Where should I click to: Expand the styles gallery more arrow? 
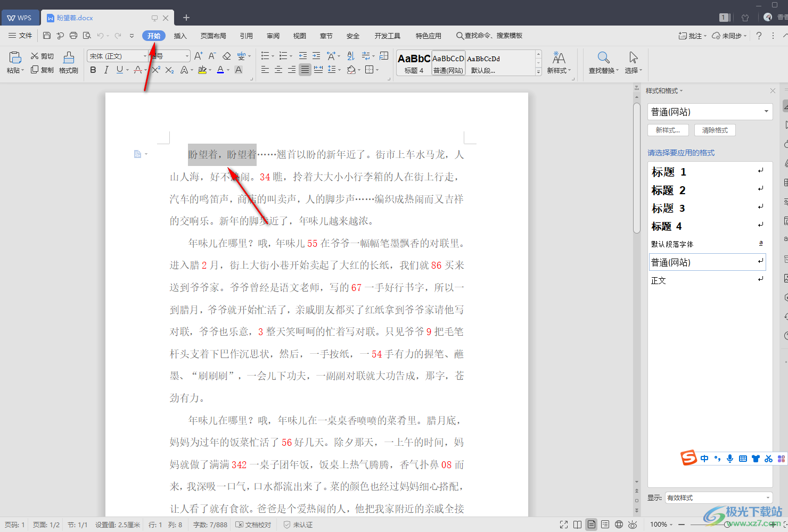[538, 71]
